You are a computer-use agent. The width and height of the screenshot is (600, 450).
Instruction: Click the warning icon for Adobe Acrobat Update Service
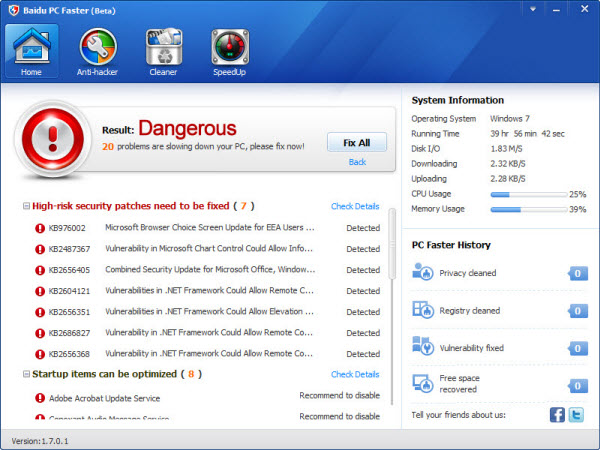click(40, 398)
